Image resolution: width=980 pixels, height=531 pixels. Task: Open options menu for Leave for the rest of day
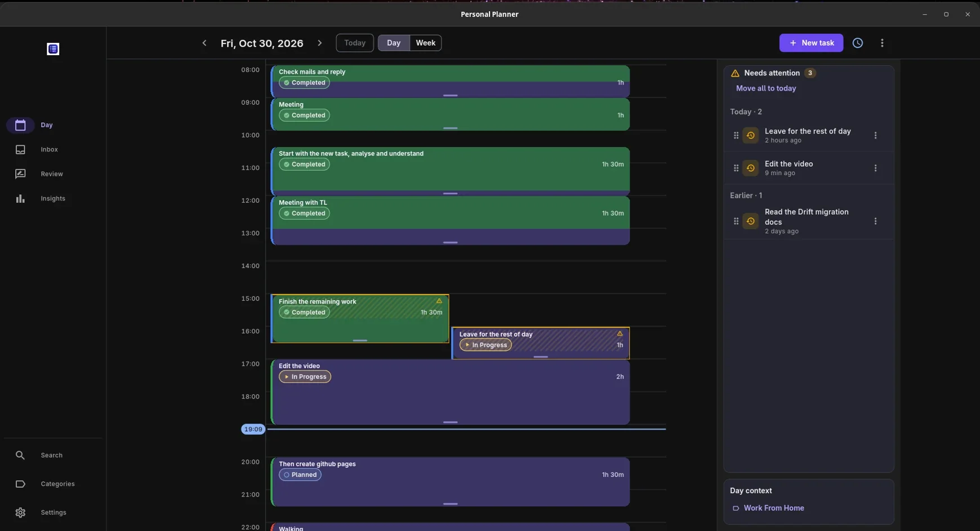pos(875,135)
